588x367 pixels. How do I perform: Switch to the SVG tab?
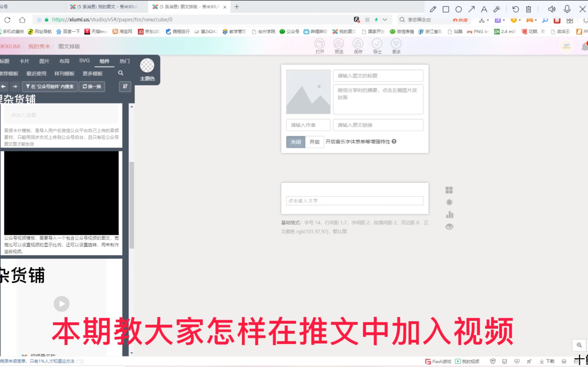click(x=84, y=61)
